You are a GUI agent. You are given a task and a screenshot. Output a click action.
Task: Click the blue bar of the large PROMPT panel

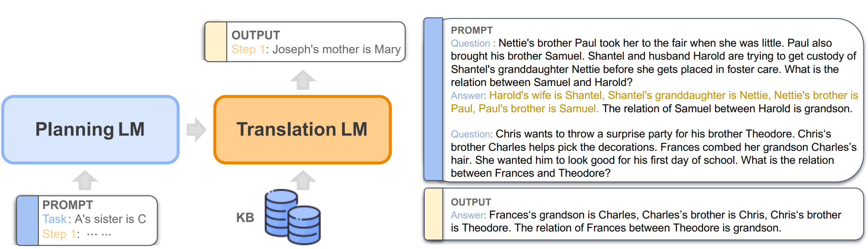433,99
